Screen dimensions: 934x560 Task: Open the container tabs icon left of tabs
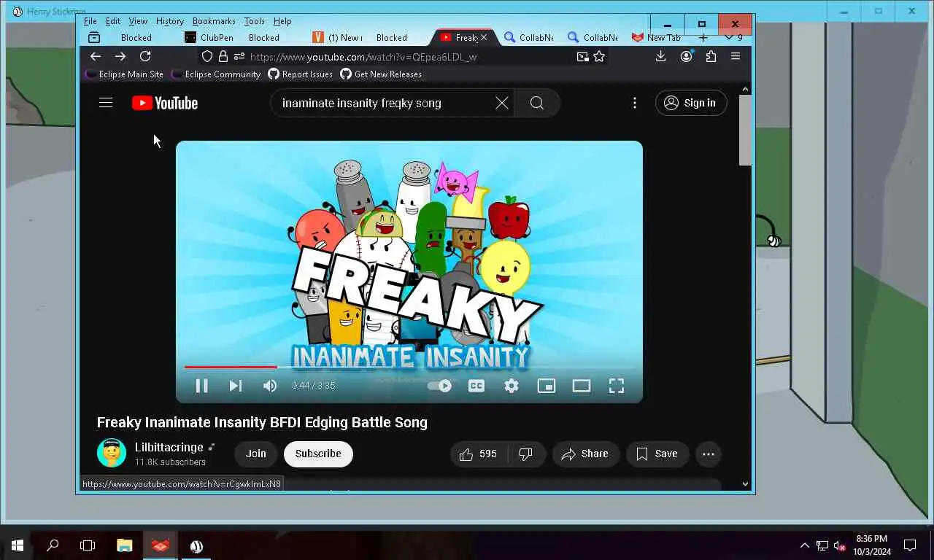[94, 37]
